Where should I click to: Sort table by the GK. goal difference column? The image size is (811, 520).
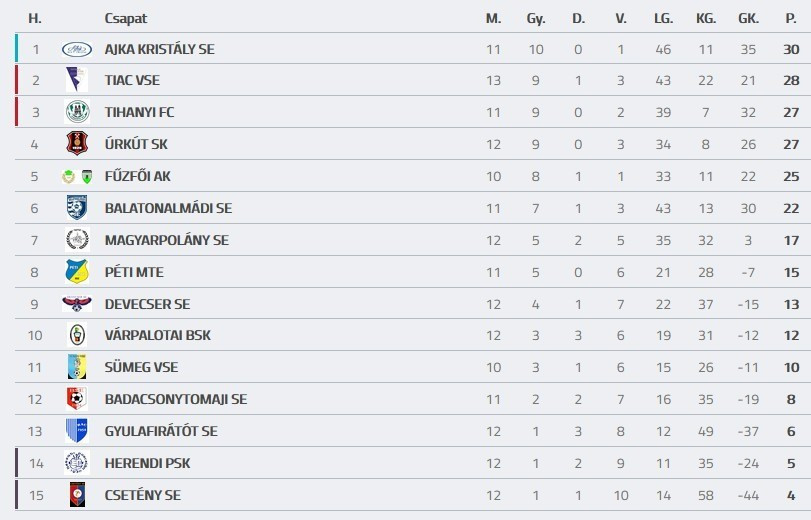click(x=748, y=18)
